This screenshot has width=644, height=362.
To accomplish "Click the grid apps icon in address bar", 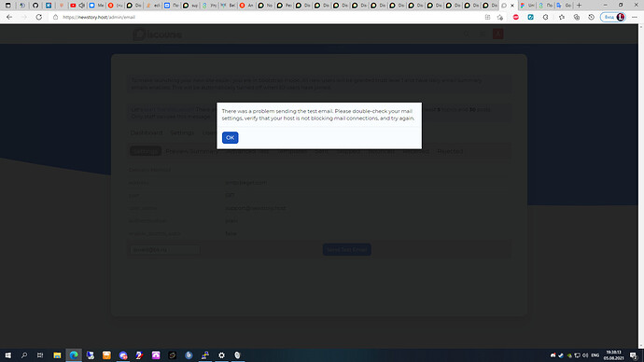I will pyautogui.click(x=487, y=17).
